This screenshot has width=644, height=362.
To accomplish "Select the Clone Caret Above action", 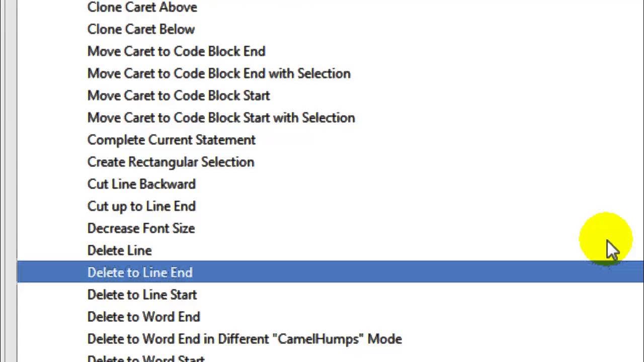I will point(142,7).
